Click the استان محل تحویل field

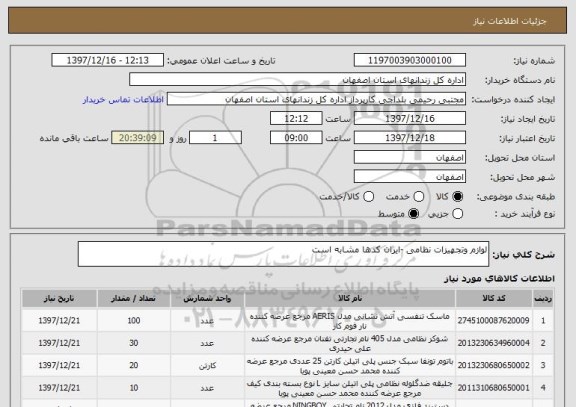click(410, 158)
